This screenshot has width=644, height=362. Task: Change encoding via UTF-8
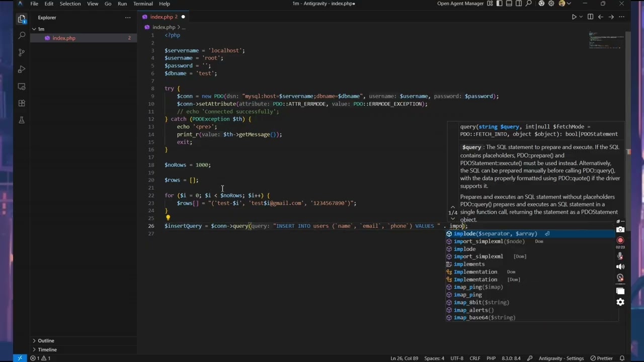(x=457, y=358)
